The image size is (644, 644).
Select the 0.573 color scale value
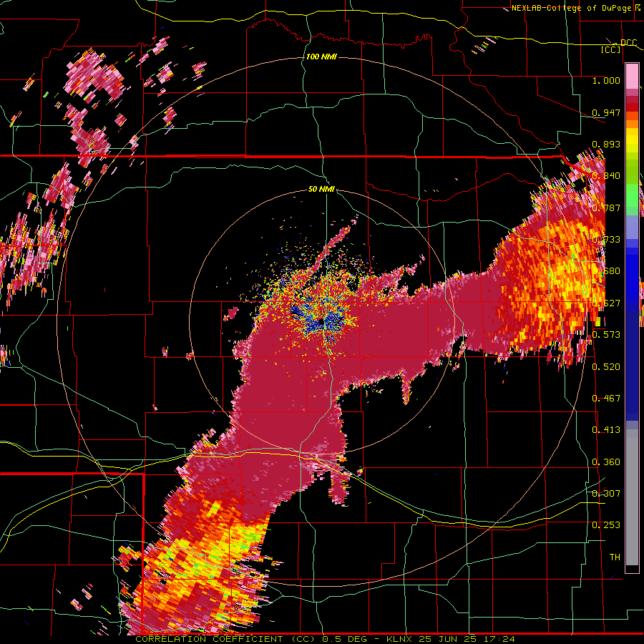point(606,334)
